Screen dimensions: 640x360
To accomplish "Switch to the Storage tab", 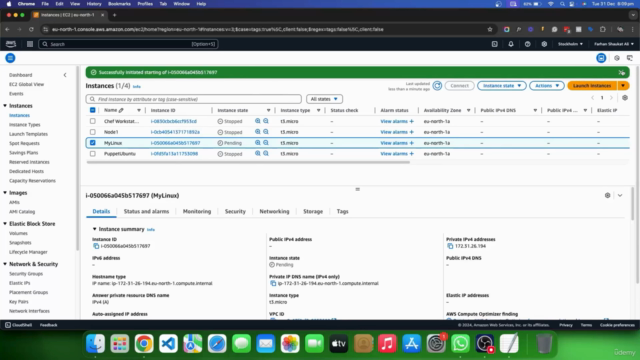I will point(313,211).
